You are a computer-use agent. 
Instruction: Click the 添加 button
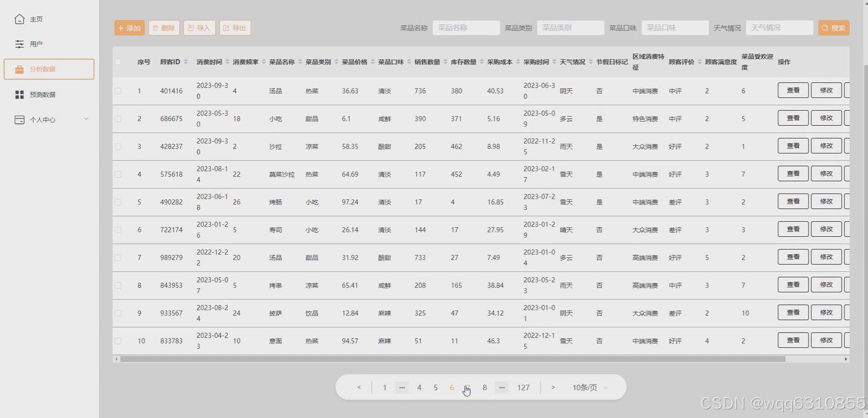point(129,28)
